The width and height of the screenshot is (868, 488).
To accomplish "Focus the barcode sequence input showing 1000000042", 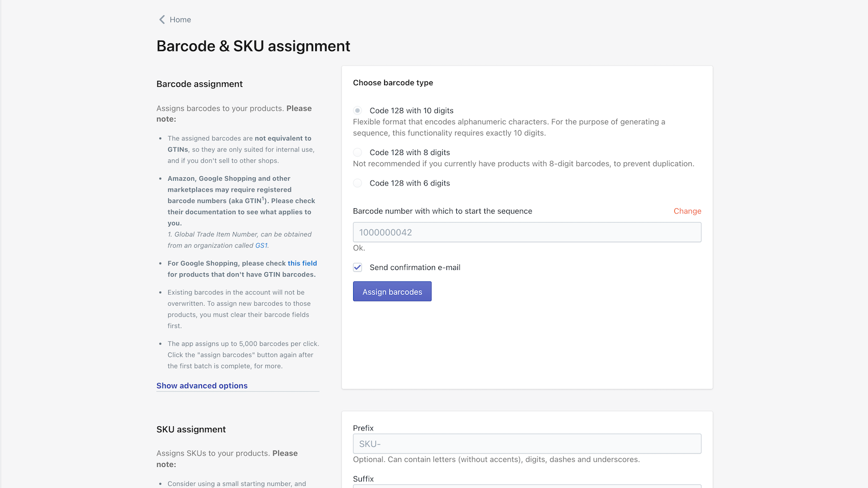I will click(x=526, y=232).
